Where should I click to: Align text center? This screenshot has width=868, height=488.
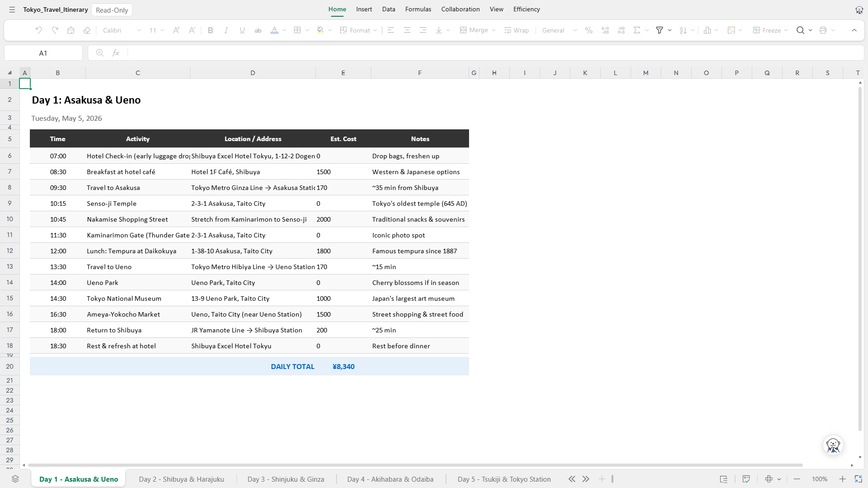click(x=407, y=30)
